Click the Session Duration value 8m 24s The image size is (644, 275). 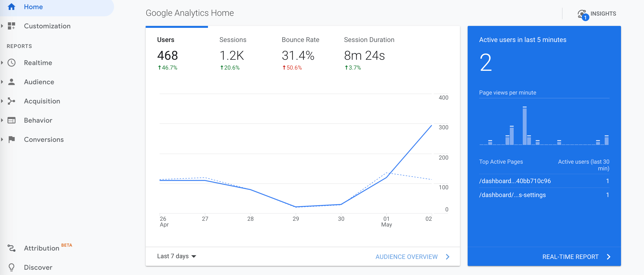364,55
